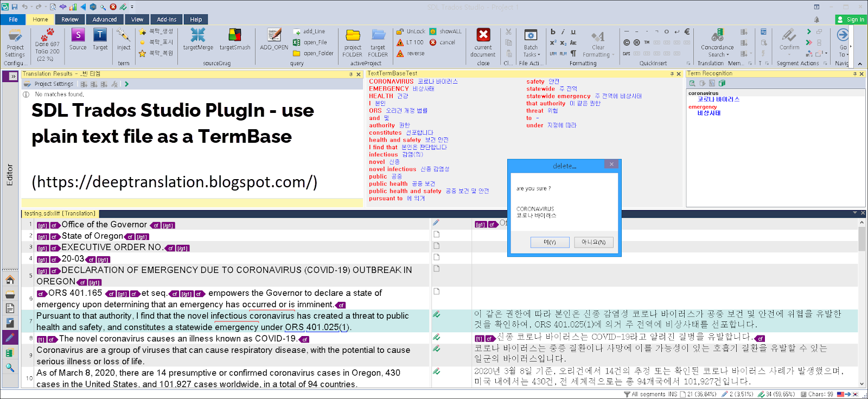Open the project FOLDER

tap(353, 42)
